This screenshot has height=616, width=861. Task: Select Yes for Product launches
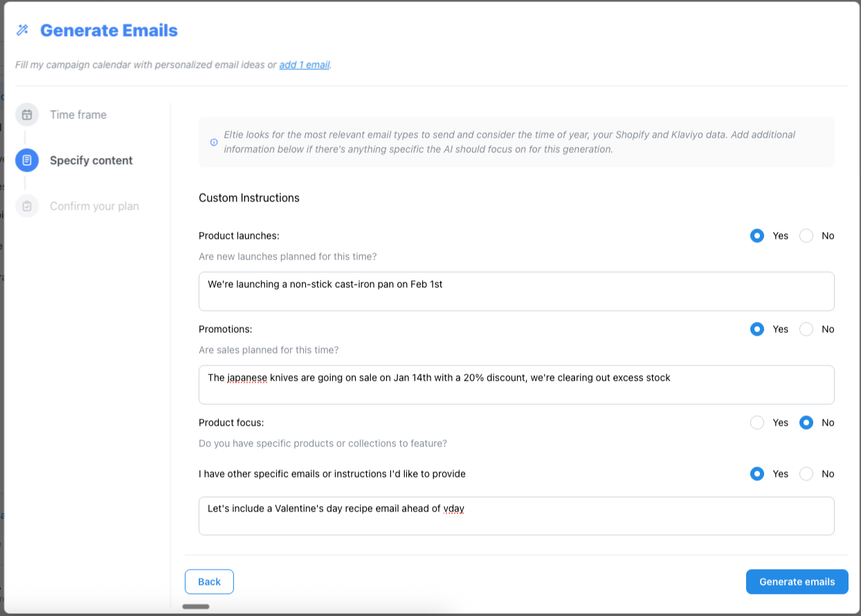(x=757, y=236)
